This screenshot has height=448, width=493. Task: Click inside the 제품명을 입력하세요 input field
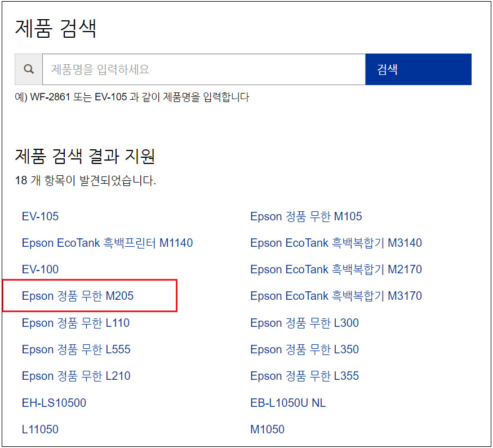pos(169,69)
